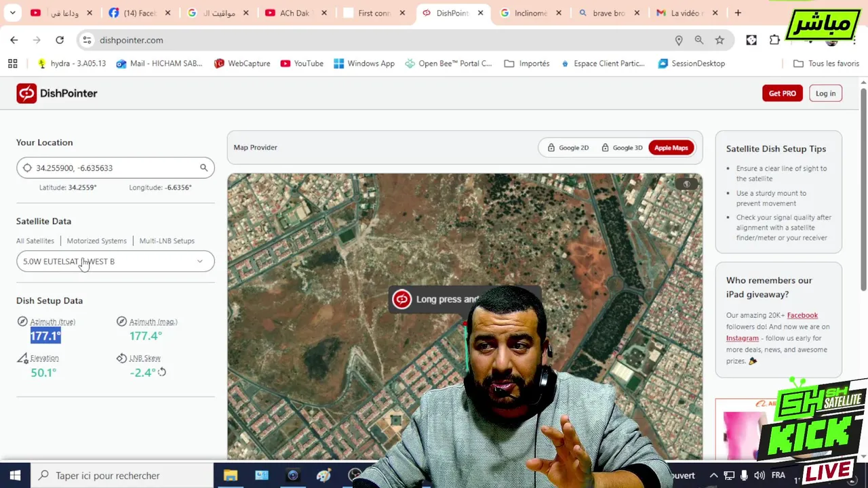Click the Azimuth (mag.) compass icon
The height and width of the screenshot is (488, 868).
click(121, 321)
